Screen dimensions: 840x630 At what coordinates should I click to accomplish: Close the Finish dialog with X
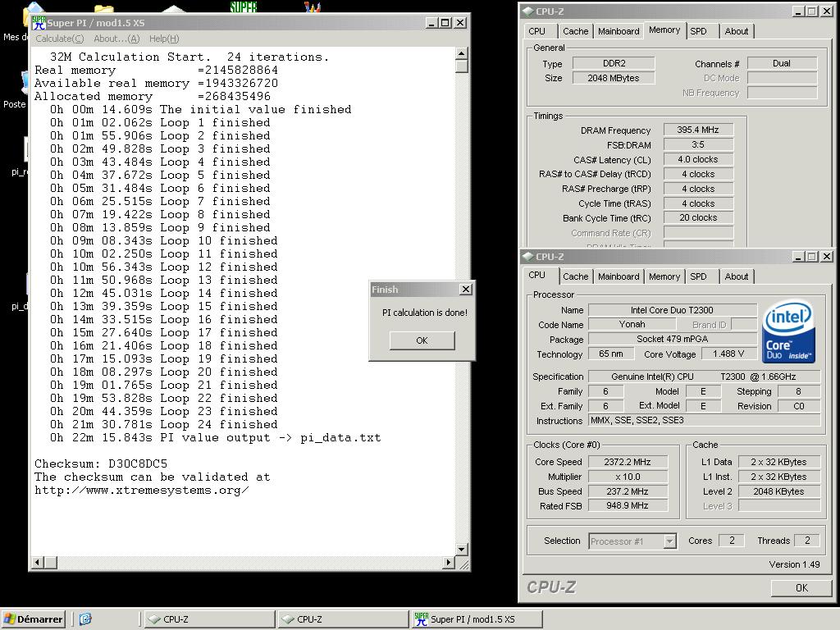pos(466,290)
